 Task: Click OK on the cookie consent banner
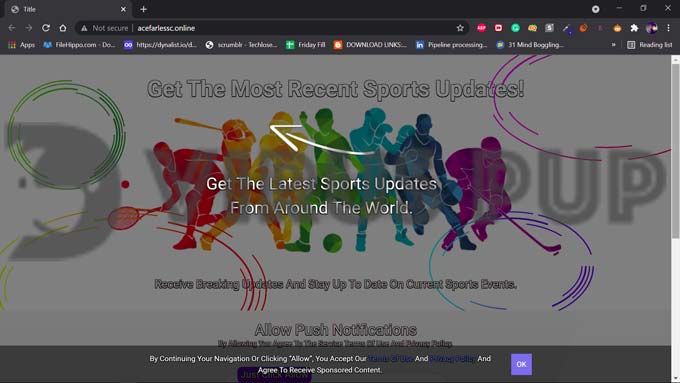[521, 364]
